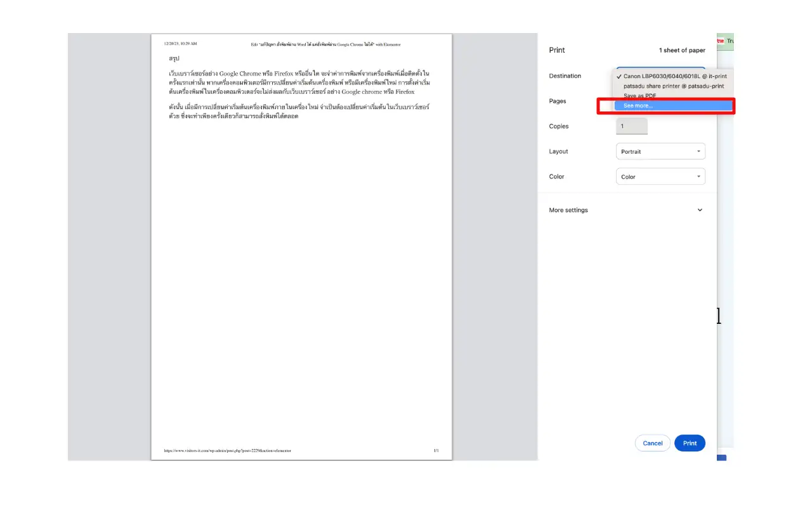Open the Layout dropdown showing Portrait
The height and width of the screenshot is (508, 812).
pyautogui.click(x=660, y=152)
